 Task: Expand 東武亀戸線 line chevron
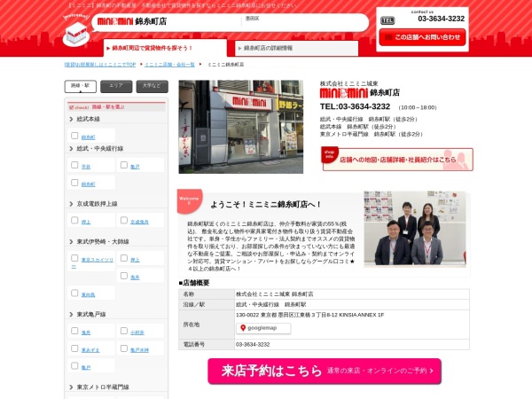[x=71, y=315]
